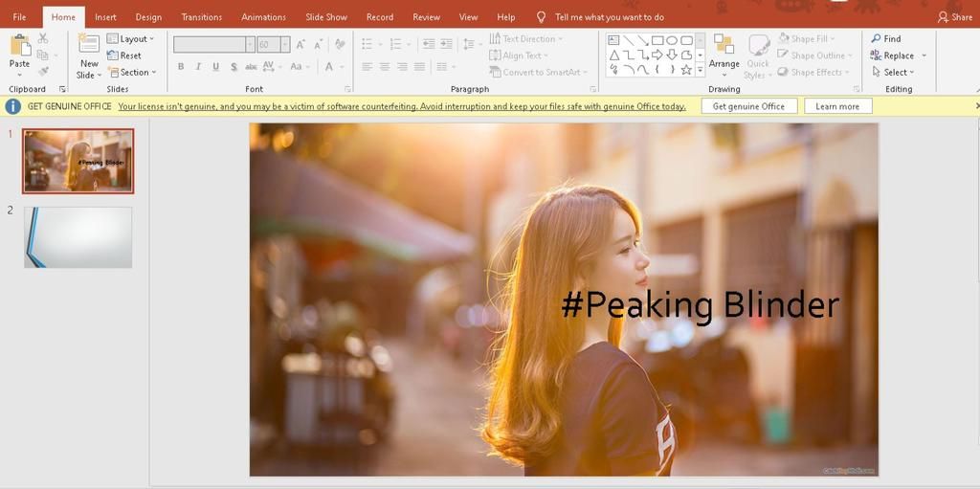Toggle Strikethrough formatting

pos(251,66)
